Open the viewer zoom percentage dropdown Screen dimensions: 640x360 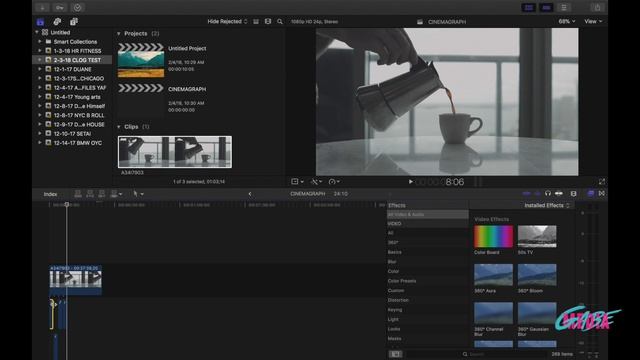(x=567, y=22)
